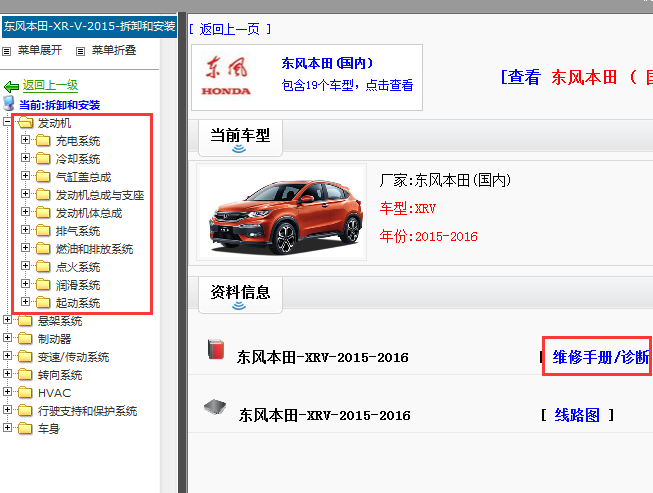Expand the 燃油和排放系统 node
Viewport: 653px width, 493px height.
[x=25, y=247]
